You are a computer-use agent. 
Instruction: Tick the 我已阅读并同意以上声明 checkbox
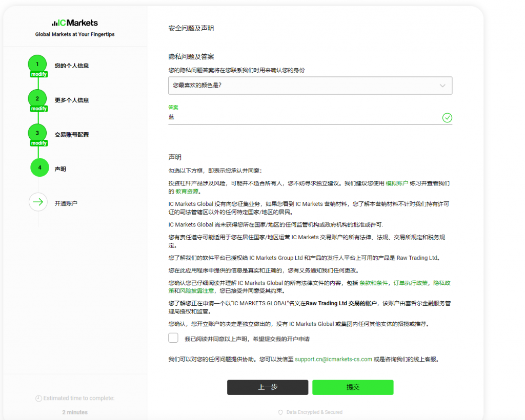click(173, 338)
